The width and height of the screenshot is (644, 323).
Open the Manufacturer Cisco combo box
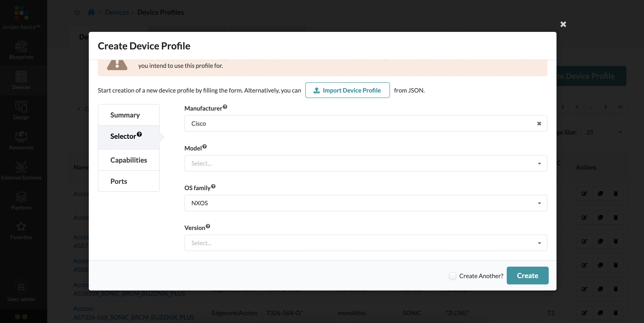coord(366,123)
